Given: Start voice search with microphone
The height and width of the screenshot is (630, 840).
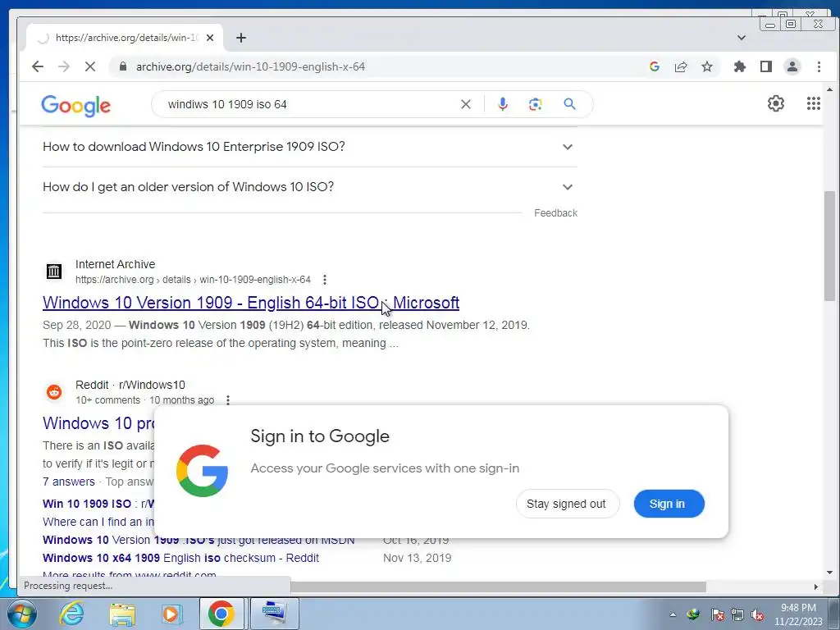Looking at the screenshot, I should click(x=503, y=104).
